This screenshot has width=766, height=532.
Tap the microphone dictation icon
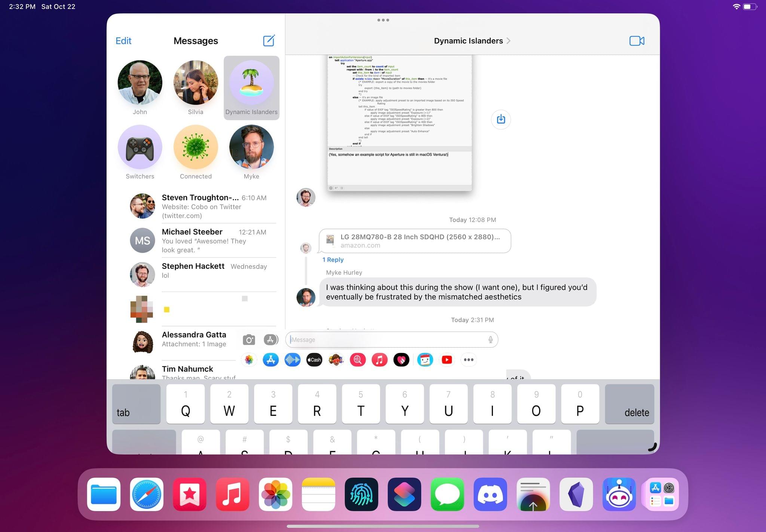(x=490, y=339)
